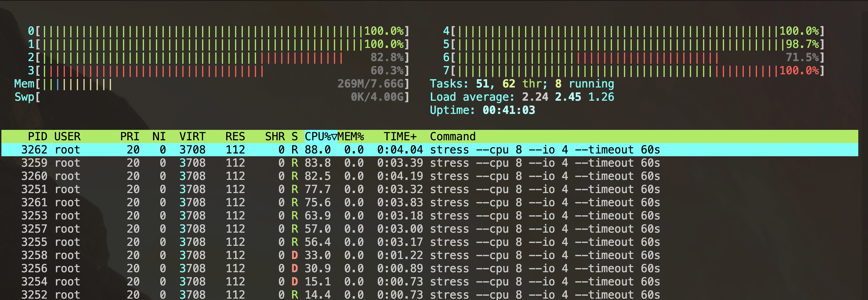Click the CPU% sort column header
The image size is (868, 300).
[320, 136]
